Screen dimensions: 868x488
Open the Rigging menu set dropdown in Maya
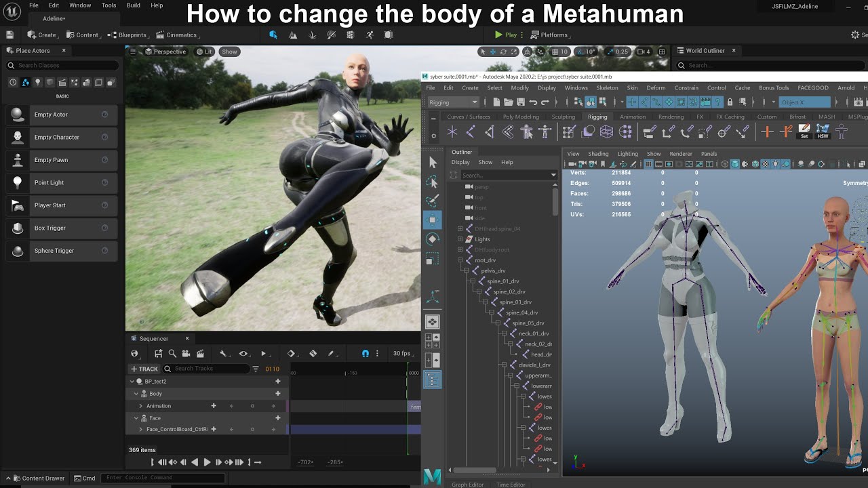tap(453, 102)
